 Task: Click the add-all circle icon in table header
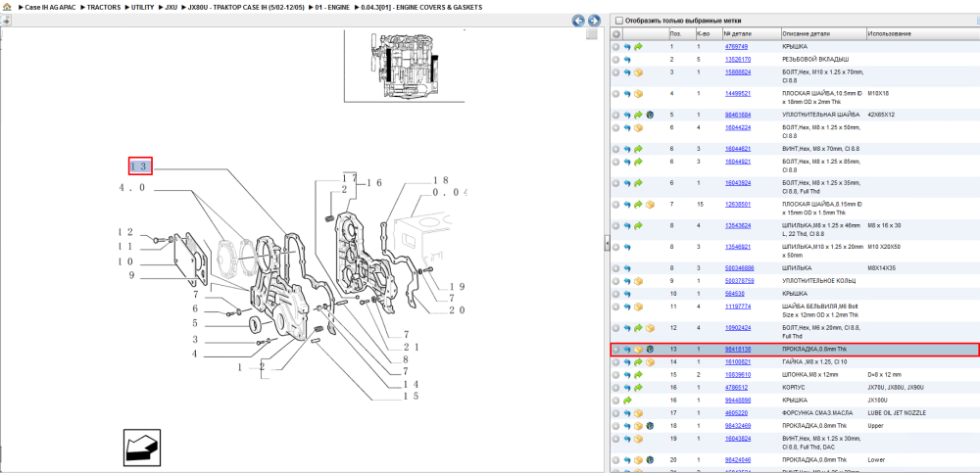[x=615, y=33]
